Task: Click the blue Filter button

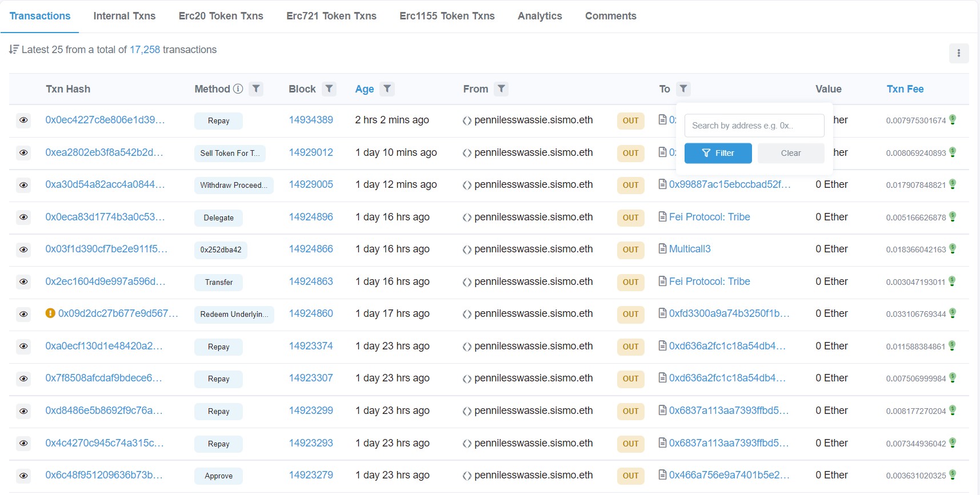Action: point(718,153)
